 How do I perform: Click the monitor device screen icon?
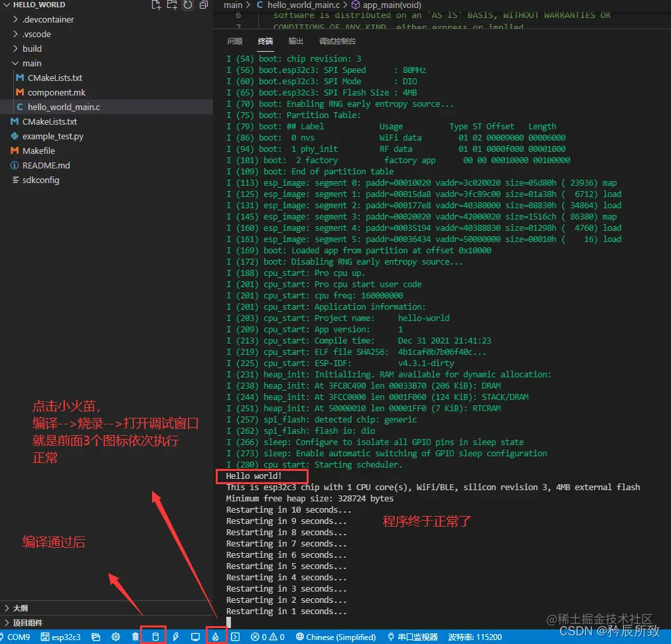click(195, 637)
